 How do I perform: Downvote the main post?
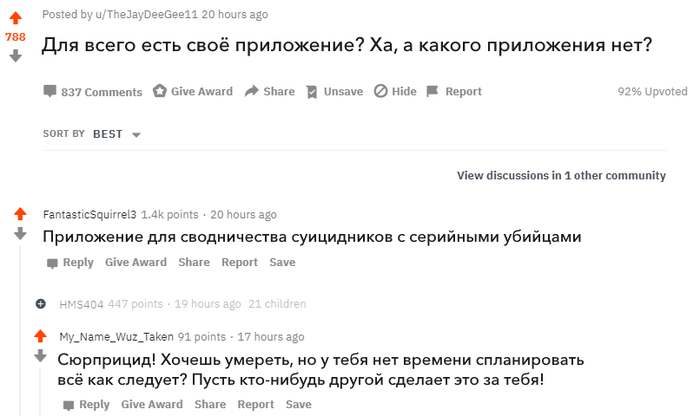(x=16, y=56)
